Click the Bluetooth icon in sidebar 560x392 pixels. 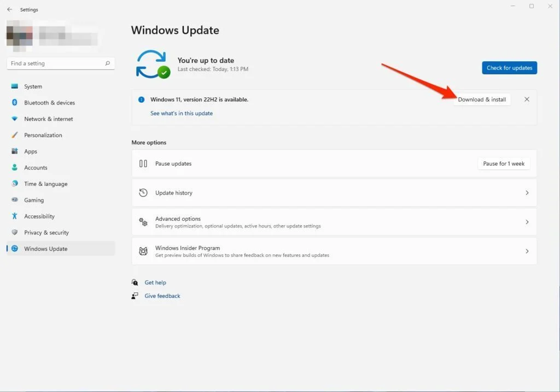pyautogui.click(x=15, y=102)
